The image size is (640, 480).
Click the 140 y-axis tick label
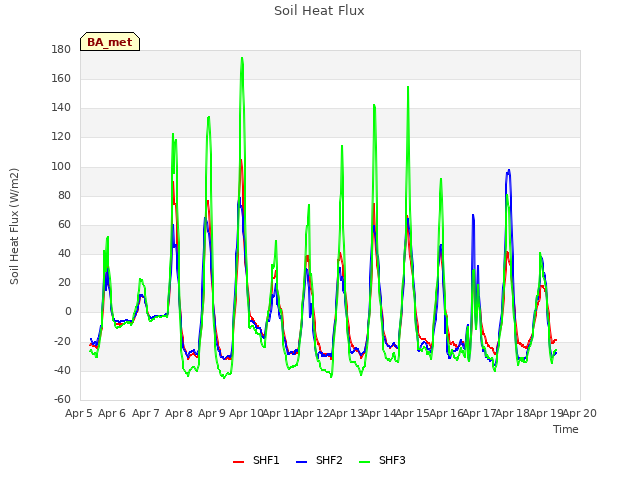(61, 108)
